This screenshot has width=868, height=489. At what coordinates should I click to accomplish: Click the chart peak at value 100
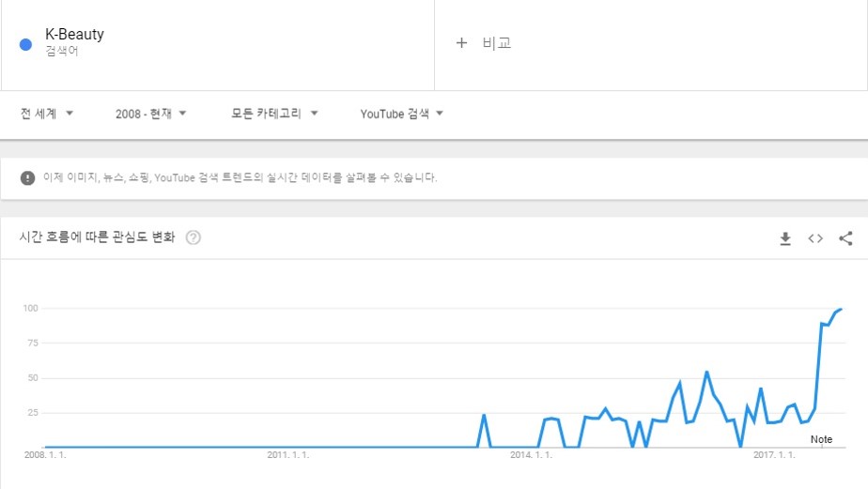point(841,309)
